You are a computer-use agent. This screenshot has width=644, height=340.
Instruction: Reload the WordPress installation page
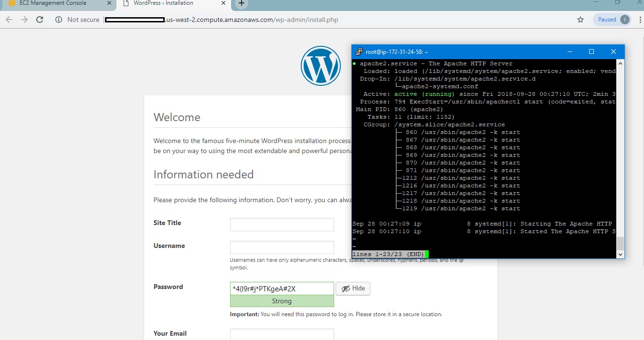(x=40, y=20)
